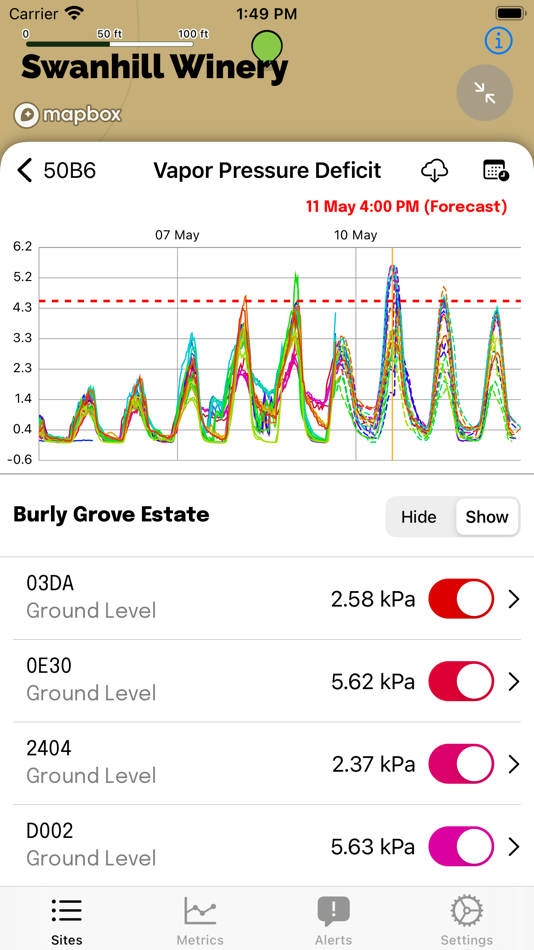The image size is (534, 950).
Task: Download data with the cloud icon
Action: (435, 171)
